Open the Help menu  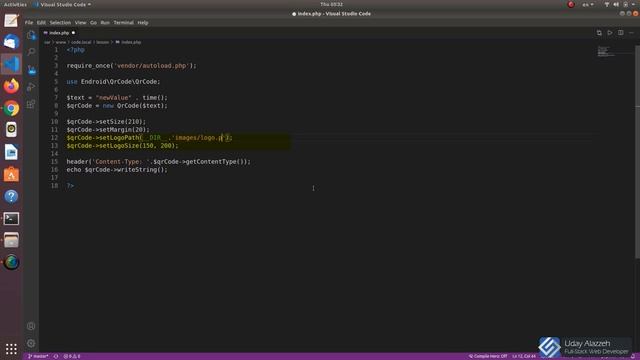pyautogui.click(x=143, y=22)
